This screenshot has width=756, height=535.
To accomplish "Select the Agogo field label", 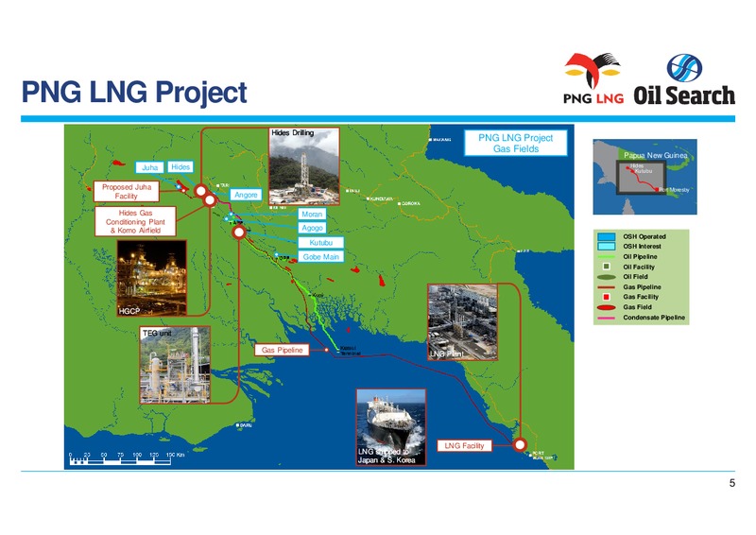I will pyautogui.click(x=312, y=228).
